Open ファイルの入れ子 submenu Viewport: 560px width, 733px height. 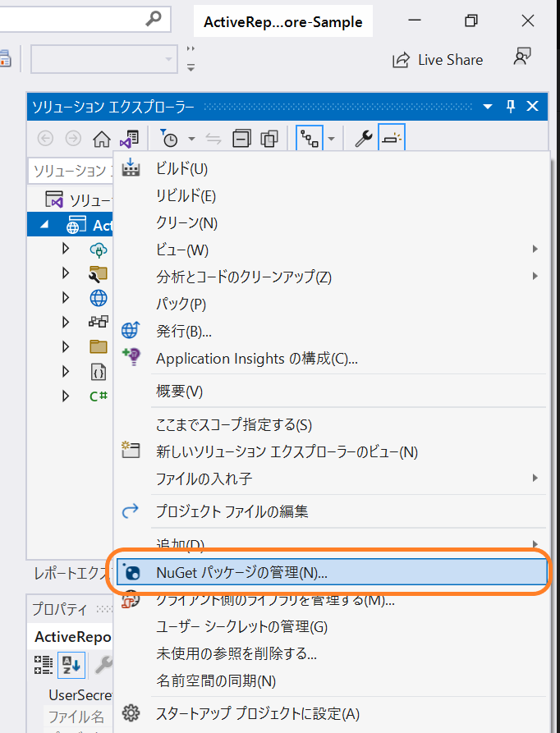coord(331,479)
